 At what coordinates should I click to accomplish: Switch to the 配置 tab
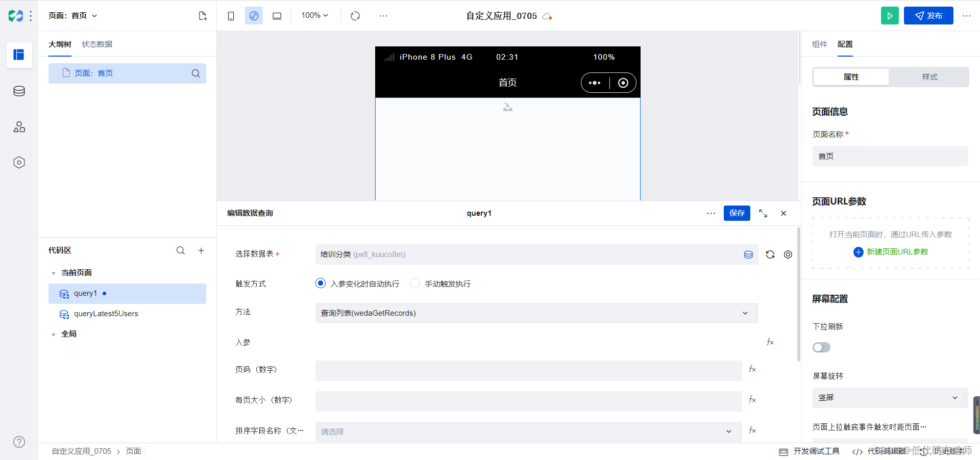pos(845,44)
